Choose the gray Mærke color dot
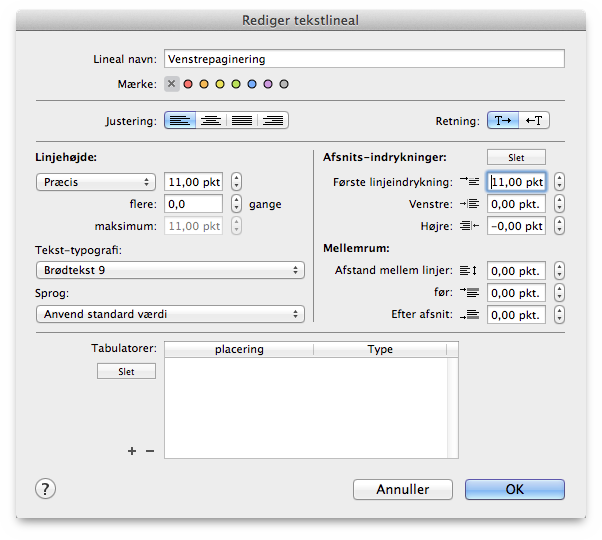 click(284, 84)
